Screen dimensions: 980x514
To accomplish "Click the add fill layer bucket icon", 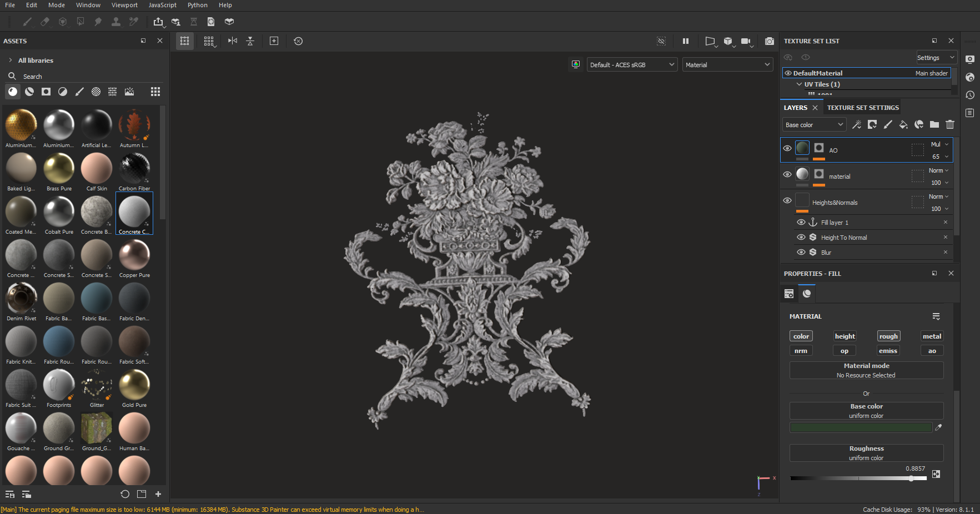I will pos(903,125).
